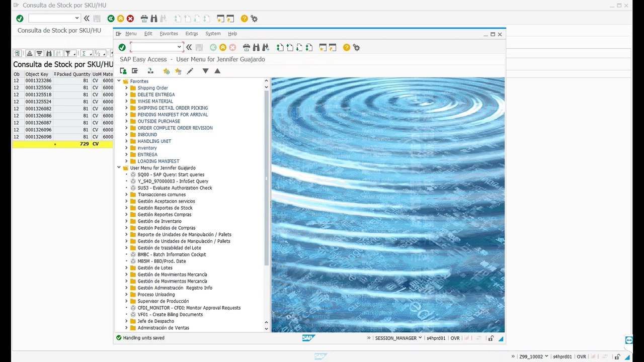Toggle OVR insert mode in Easy Access status bar
644x362 pixels.
(x=455, y=338)
